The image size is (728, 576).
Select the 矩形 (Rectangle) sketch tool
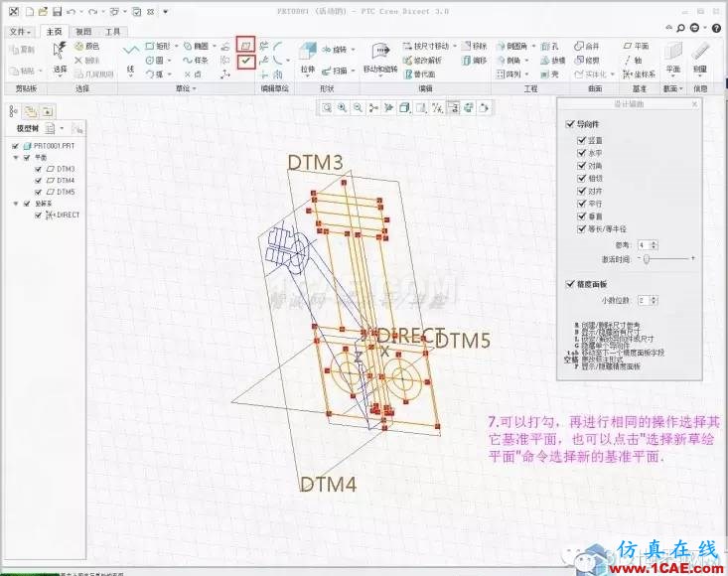tap(158, 46)
